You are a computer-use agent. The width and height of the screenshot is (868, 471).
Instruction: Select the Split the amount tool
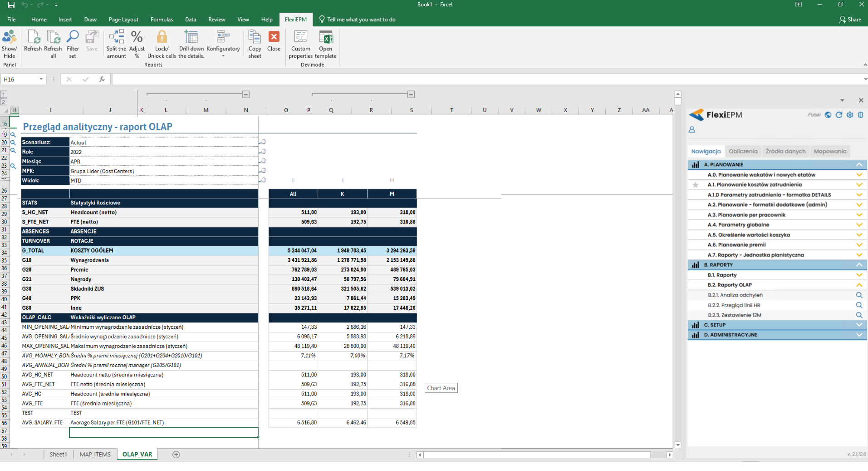point(116,44)
